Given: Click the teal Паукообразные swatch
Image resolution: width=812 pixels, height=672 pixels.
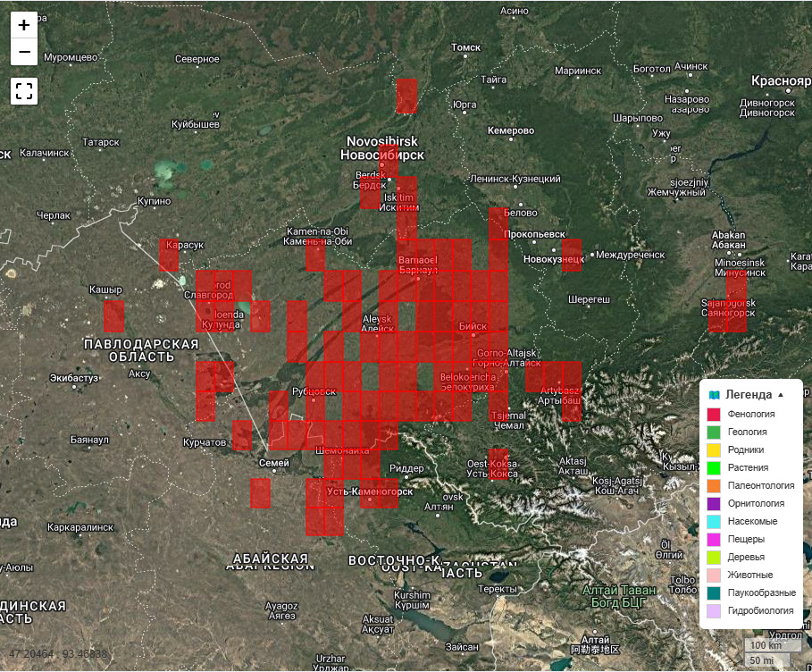Looking at the screenshot, I should coord(714,593).
